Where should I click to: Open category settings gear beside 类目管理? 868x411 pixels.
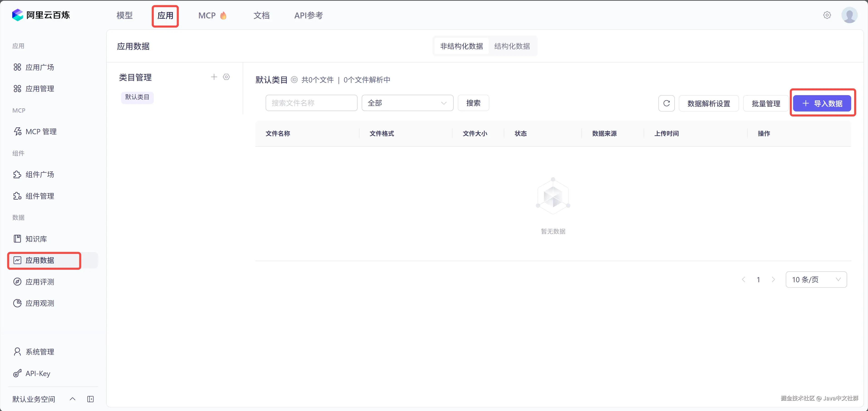pyautogui.click(x=226, y=77)
